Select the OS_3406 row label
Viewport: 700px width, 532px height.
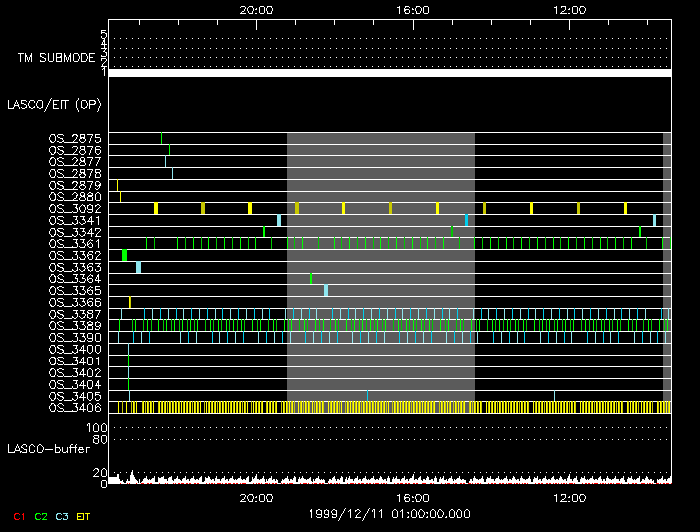click(x=75, y=408)
